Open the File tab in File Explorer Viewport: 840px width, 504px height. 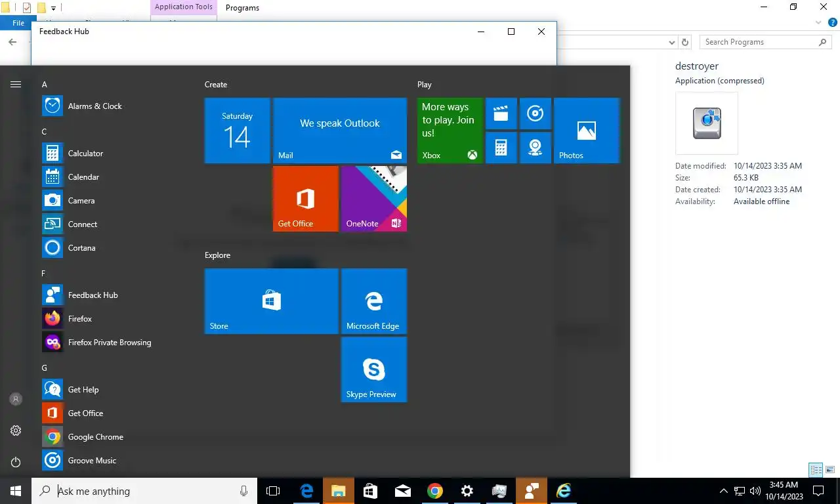(18, 23)
